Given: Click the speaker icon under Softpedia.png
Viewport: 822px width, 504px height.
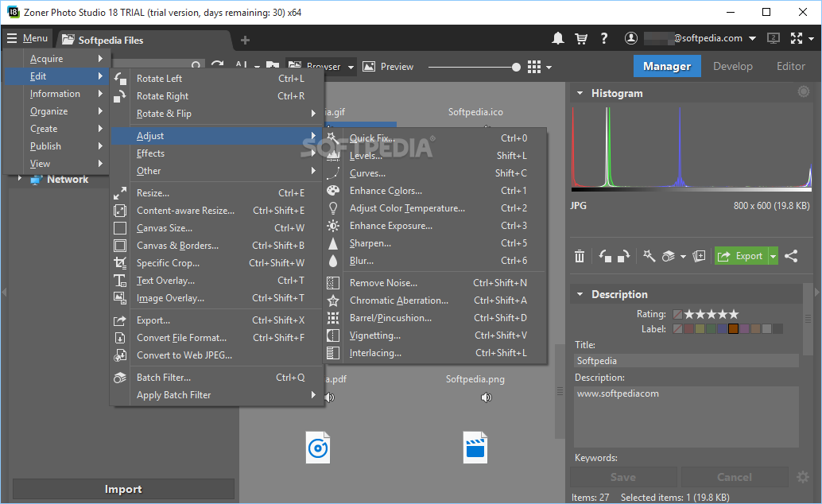Looking at the screenshot, I should (x=487, y=397).
